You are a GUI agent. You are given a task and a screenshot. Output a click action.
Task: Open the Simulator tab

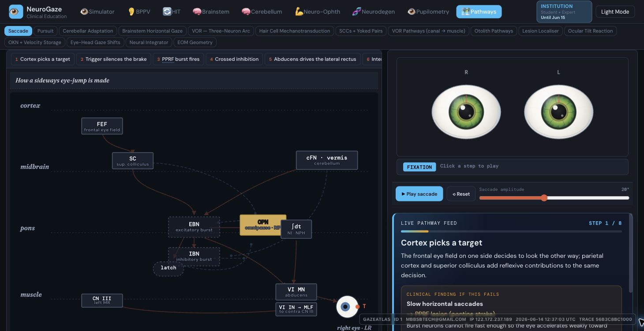pyautogui.click(x=97, y=12)
